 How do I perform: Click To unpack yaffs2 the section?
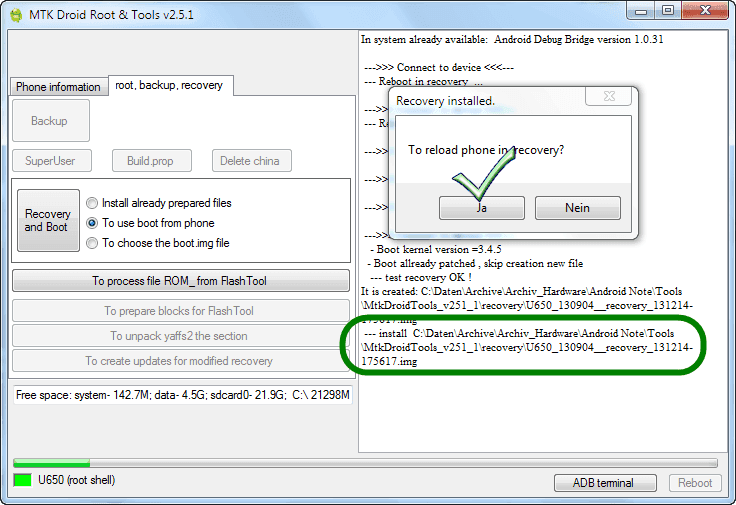click(x=181, y=336)
